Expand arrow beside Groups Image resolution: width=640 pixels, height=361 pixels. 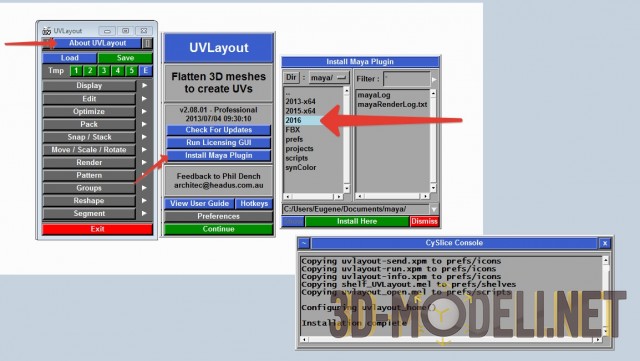coord(144,188)
